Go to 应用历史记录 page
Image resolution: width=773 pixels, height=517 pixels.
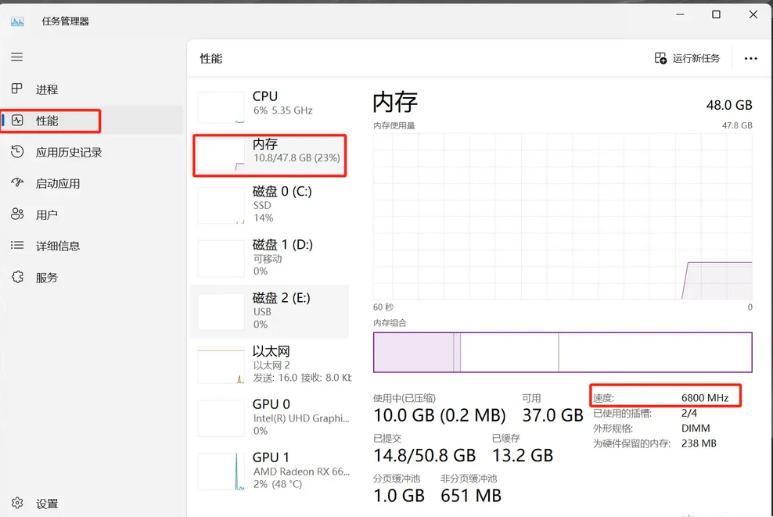pyautogui.click(x=69, y=152)
